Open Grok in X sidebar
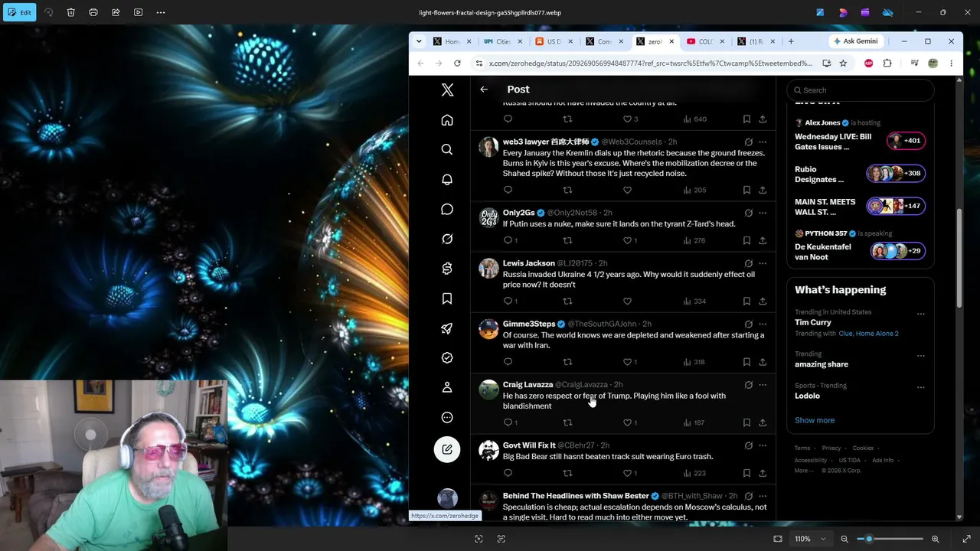 click(447, 240)
